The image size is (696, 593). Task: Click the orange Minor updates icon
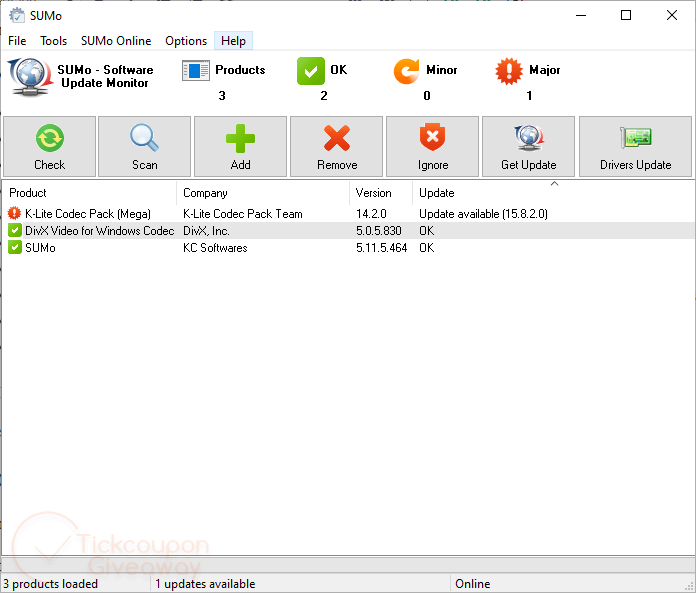[406, 71]
